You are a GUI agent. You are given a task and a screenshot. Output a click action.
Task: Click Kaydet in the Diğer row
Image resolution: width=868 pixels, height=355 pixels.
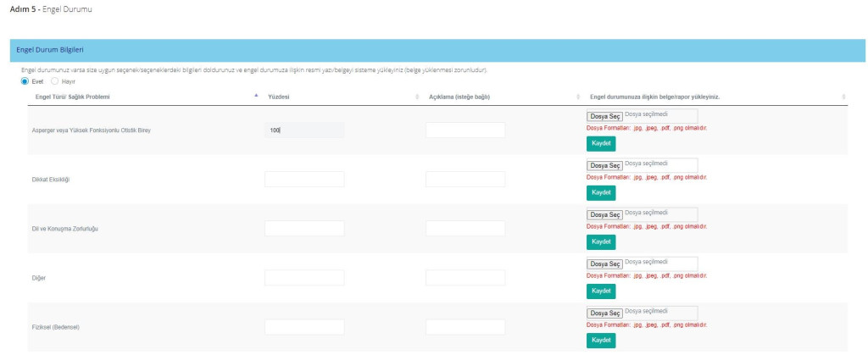[601, 291]
